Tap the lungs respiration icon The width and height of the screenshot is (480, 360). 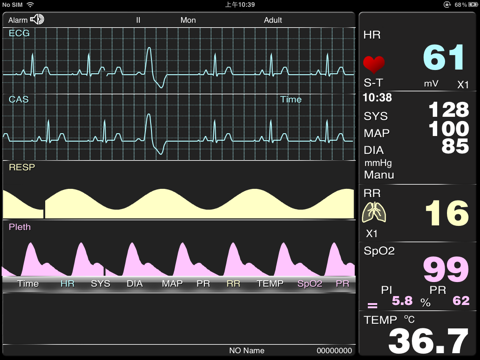(374, 213)
